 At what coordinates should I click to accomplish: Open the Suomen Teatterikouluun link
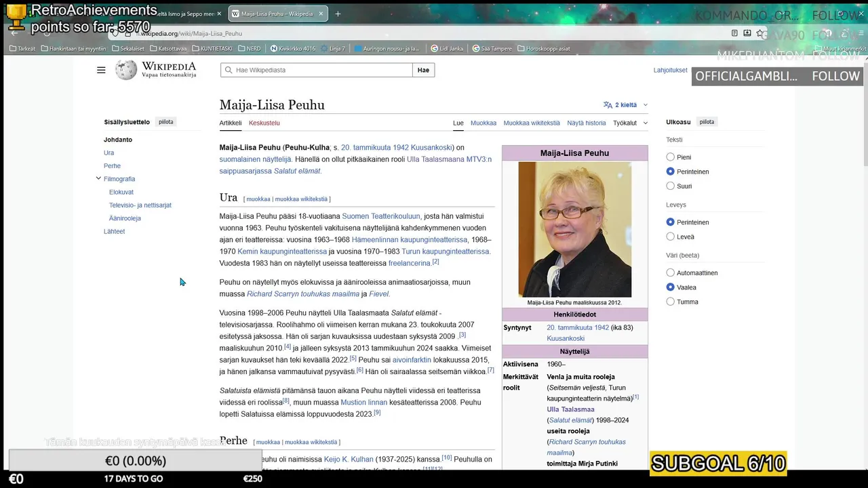pos(381,216)
